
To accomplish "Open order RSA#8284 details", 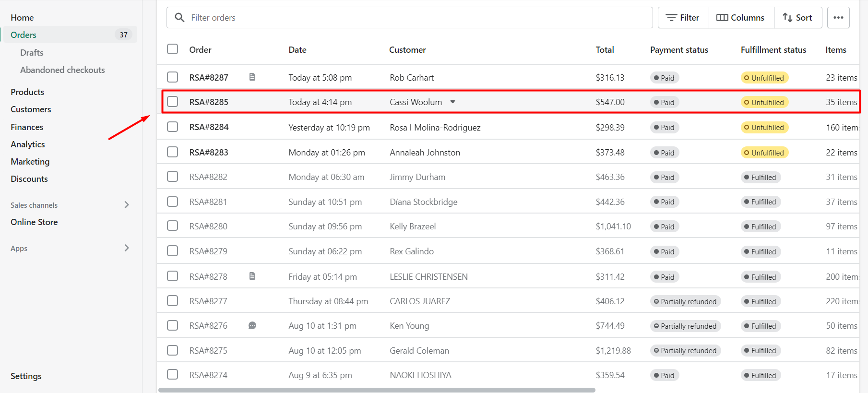I will 209,127.
